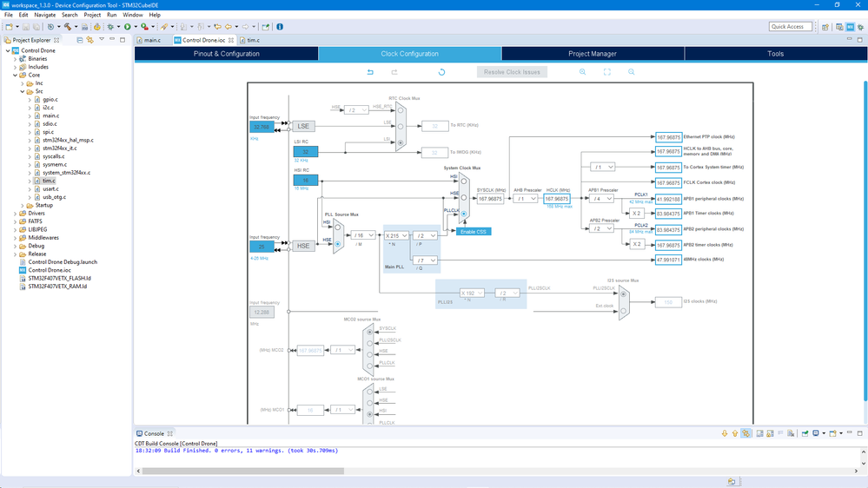Open the APB1 Prescaler /4 dropdown

[x=601, y=199]
